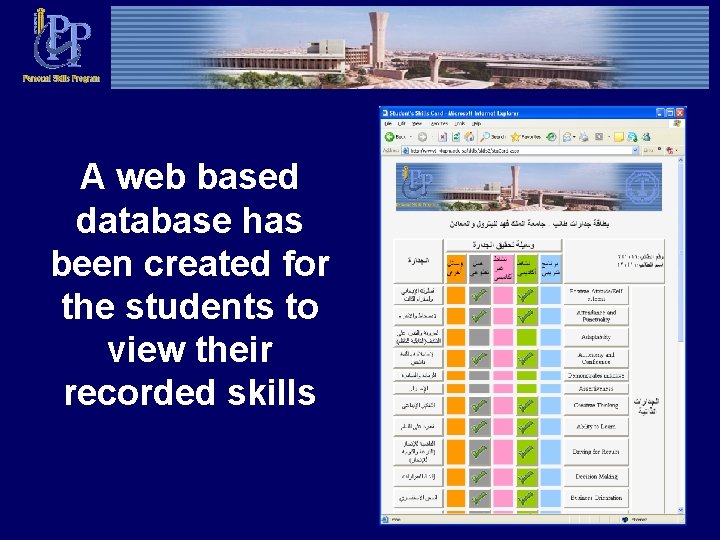Click inside the Address URL field
This screenshot has width=720, height=540.
[x=520, y=150]
